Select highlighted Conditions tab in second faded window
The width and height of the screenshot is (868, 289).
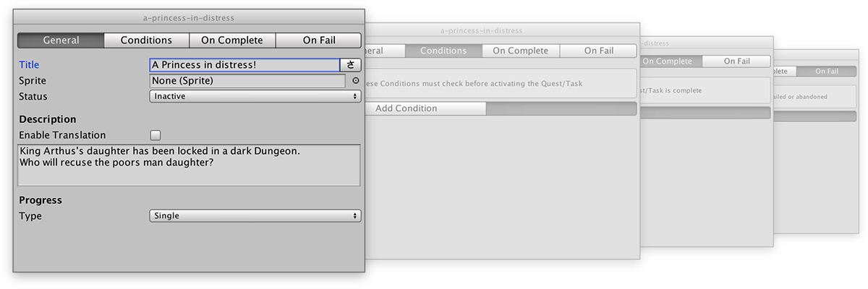[443, 51]
